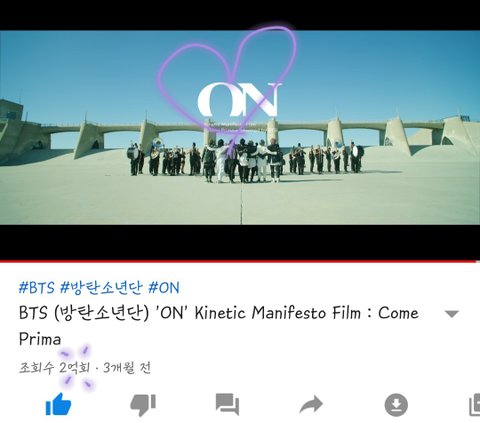
Task: Tap the share arrow icon
Action: tap(311, 404)
